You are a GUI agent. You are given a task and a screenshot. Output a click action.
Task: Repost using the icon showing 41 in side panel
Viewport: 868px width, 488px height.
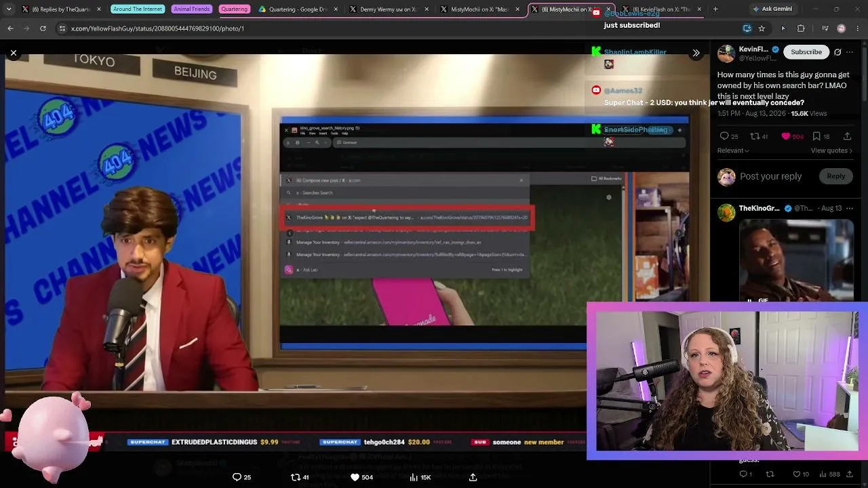[759, 136]
